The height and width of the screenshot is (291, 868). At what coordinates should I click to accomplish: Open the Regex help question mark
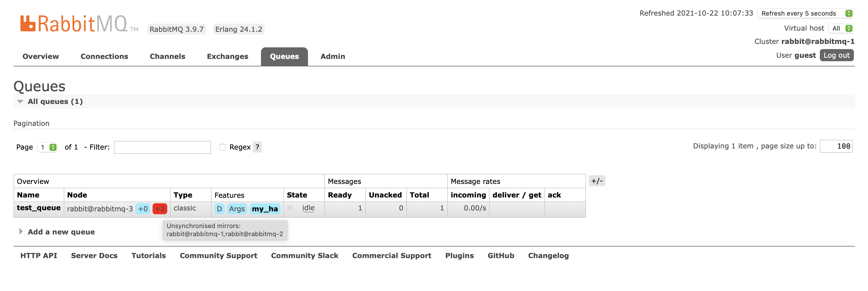coord(257,147)
